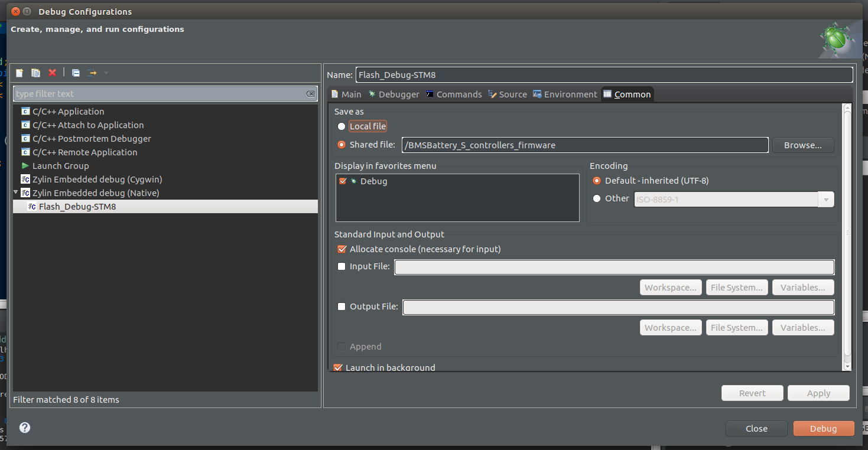Select C/C++ Remote Application entry

(84, 152)
